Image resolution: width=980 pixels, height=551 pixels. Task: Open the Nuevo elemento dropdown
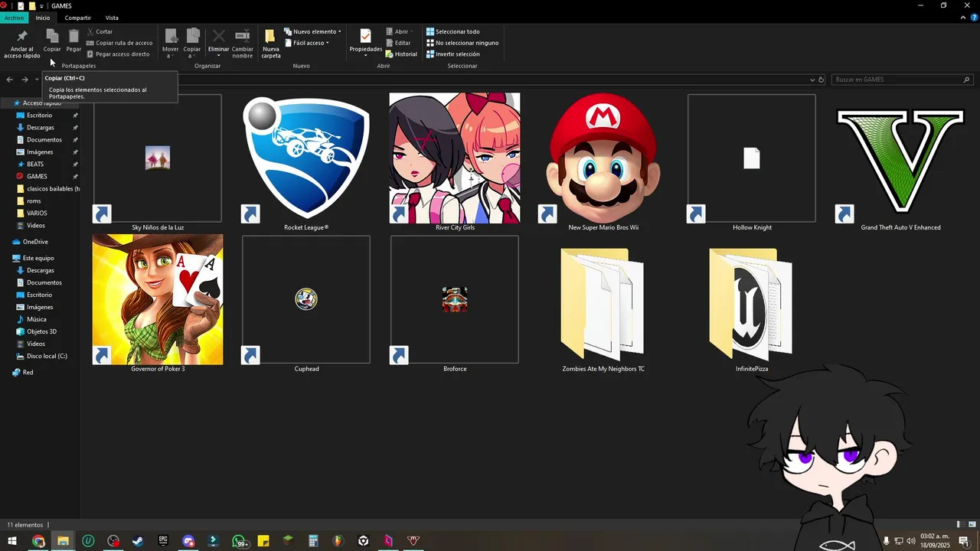tap(313, 31)
